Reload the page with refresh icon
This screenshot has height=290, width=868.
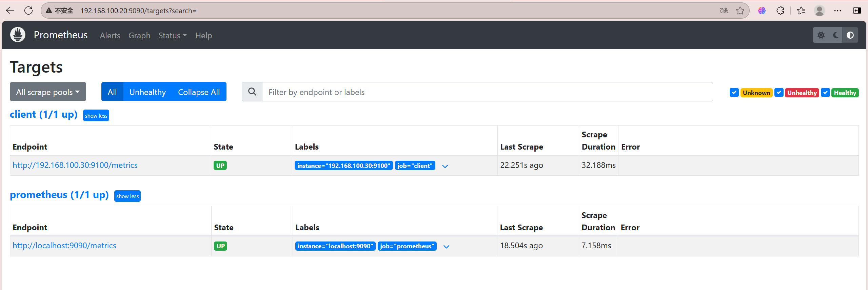coord(28,11)
